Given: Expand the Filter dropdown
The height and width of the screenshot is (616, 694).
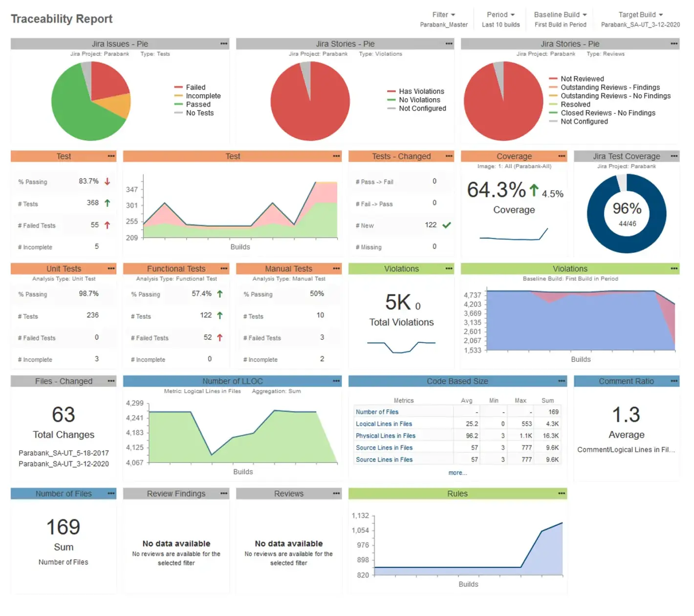Looking at the screenshot, I should [x=443, y=15].
